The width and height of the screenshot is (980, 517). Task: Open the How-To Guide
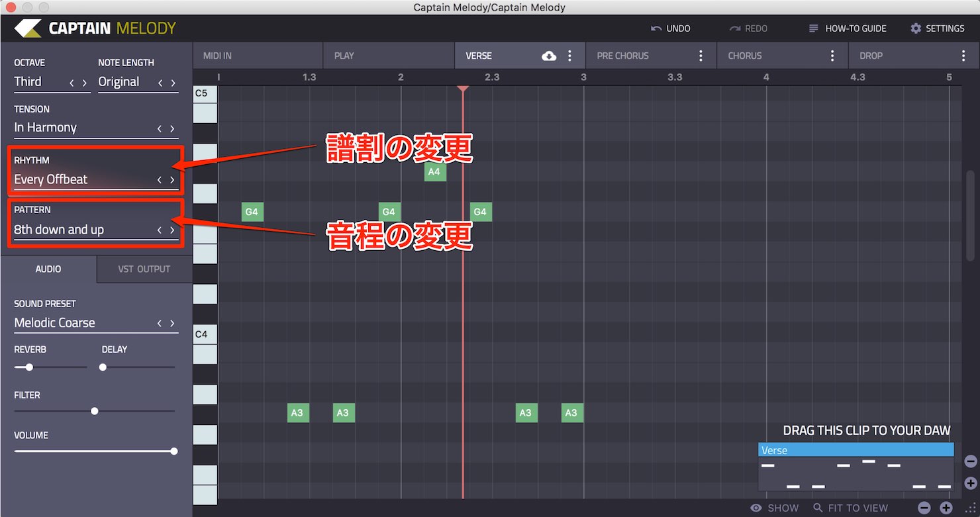(848, 28)
